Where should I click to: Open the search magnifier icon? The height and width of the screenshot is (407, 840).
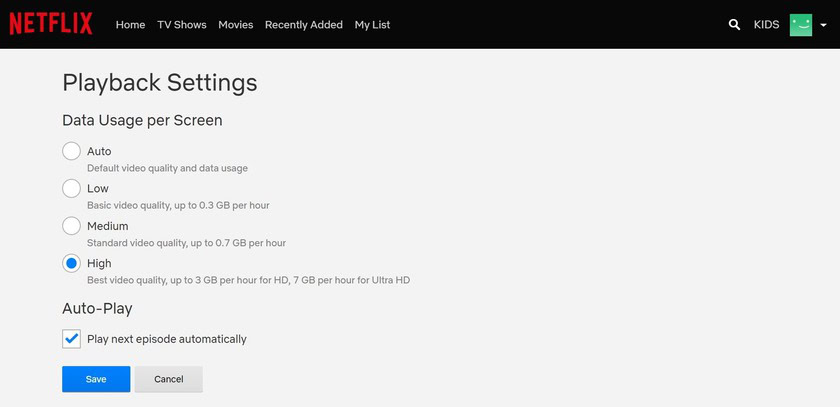(x=735, y=24)
